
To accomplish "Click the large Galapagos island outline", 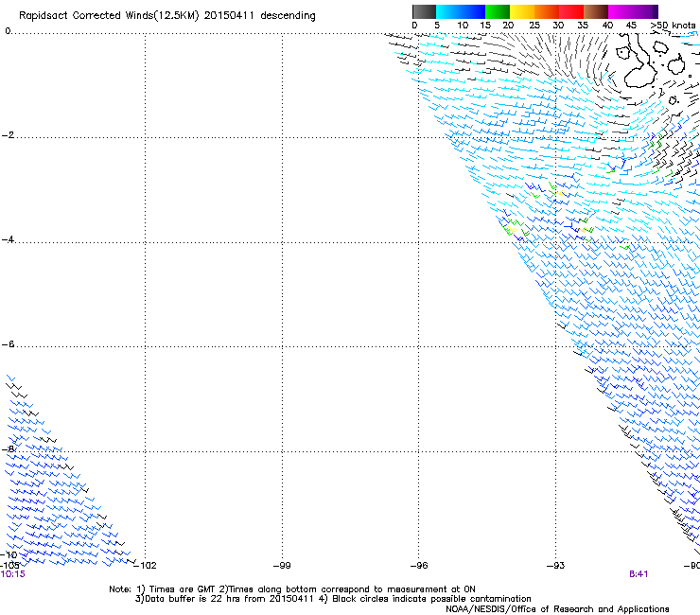I will coord(639,61).
